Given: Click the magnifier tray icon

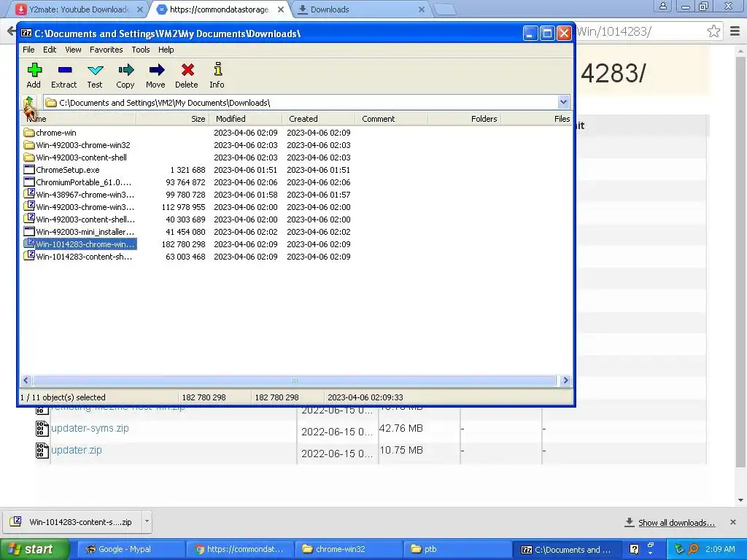Looking at the screenshot, I should pyautogui.click(x=693, y=549).
